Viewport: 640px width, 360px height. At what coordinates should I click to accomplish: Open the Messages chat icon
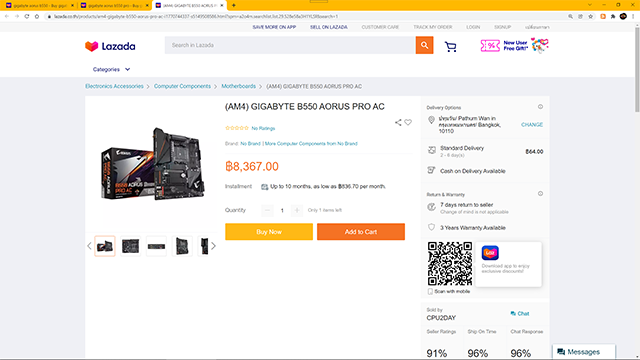(561, 352)
